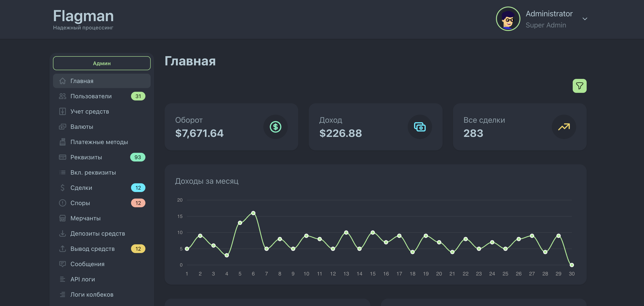Click the trending arrow icon on Все сделки
This screenshot has width=644, height=306.
[x=564, y=127]
